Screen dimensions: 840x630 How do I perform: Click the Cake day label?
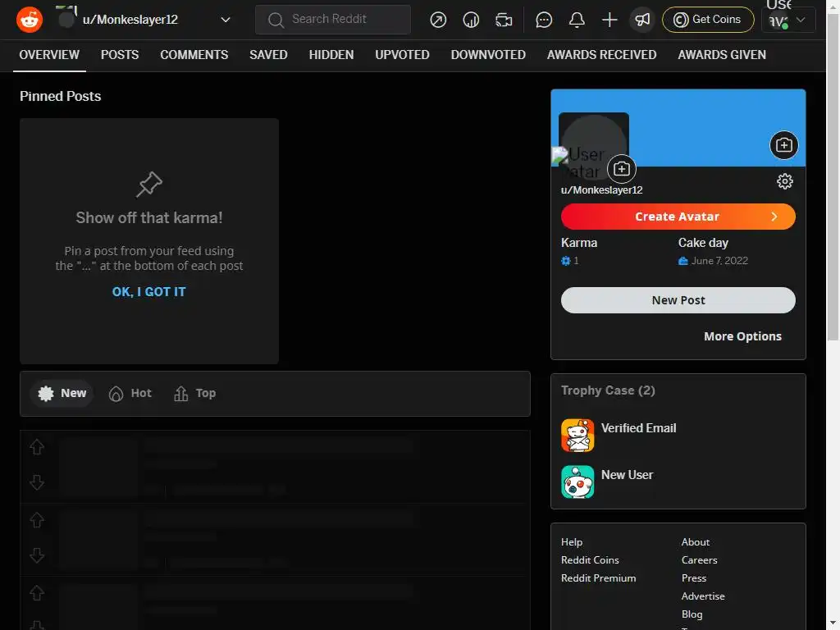pyautogui.click(x=703, y=243)
